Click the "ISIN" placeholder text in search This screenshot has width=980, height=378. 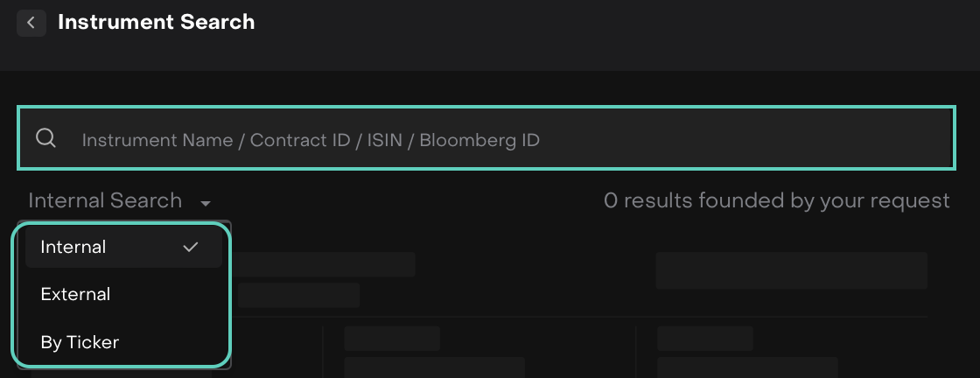385,140
